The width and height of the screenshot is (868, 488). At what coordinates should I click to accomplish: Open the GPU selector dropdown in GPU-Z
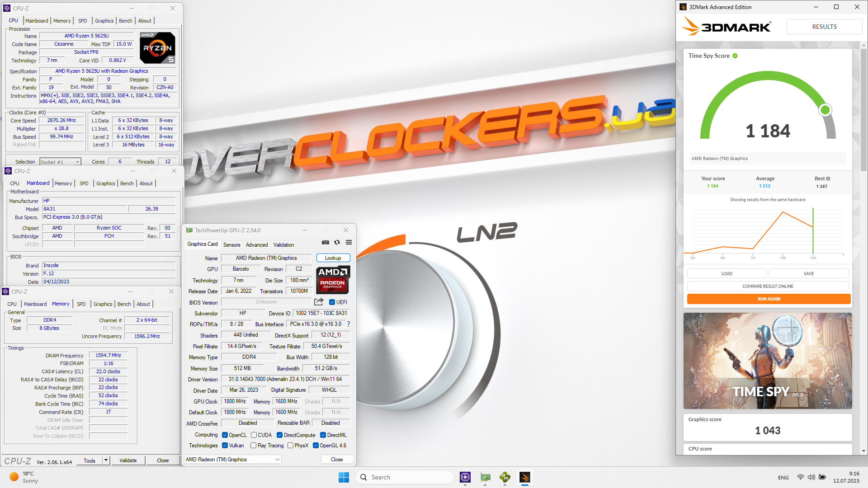pos(233,460)
